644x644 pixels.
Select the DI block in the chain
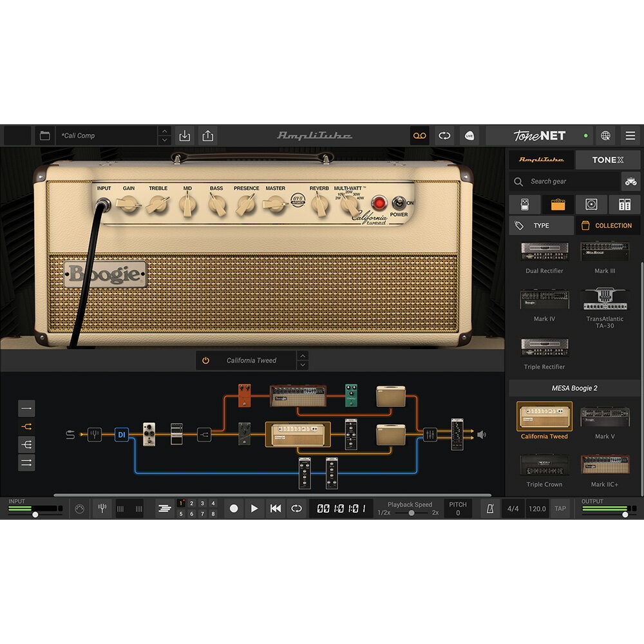pyautogui.click(x=122, y=435)
